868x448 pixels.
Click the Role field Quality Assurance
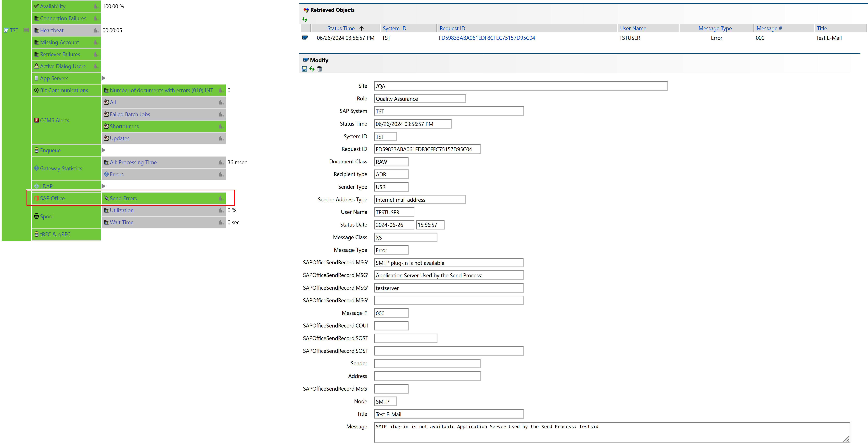pyautogui.click(x=420, y=99)
